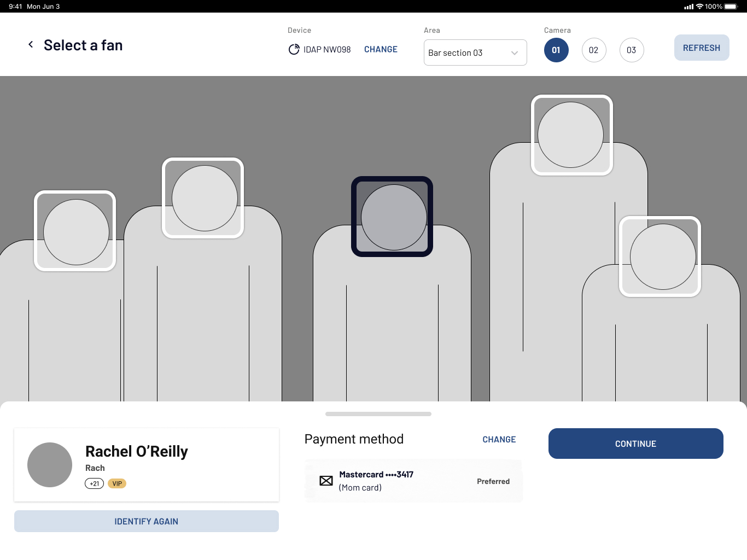Click the device sync icon next to IDAP NW098
The width and height of the screenshot is (747, 560).
(x=294, y=50)
